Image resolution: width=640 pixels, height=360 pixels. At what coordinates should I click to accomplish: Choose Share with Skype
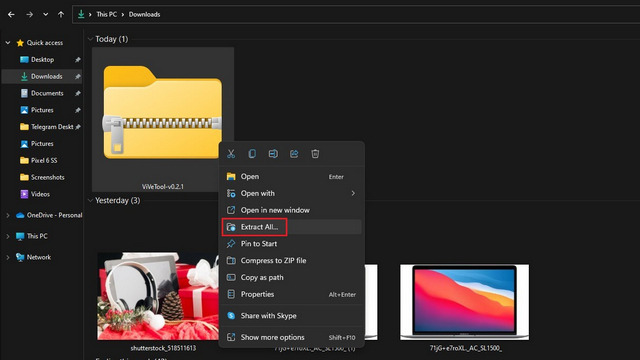(291, 316)
